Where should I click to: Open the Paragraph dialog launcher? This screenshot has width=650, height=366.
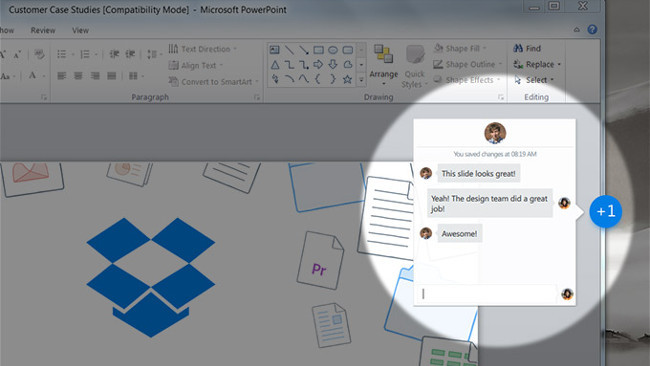(x=257, y=97)
